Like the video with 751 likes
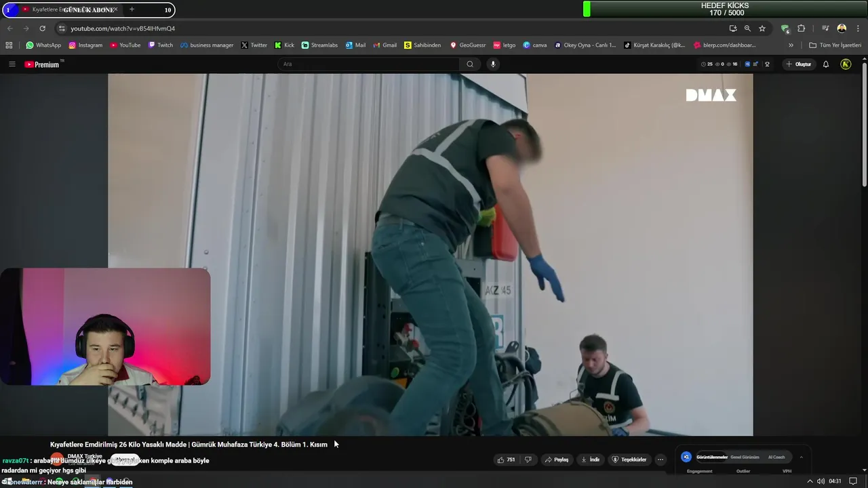The width and height of the screenshot is (868, 488). pyautogui.click(x=506, y=460)
